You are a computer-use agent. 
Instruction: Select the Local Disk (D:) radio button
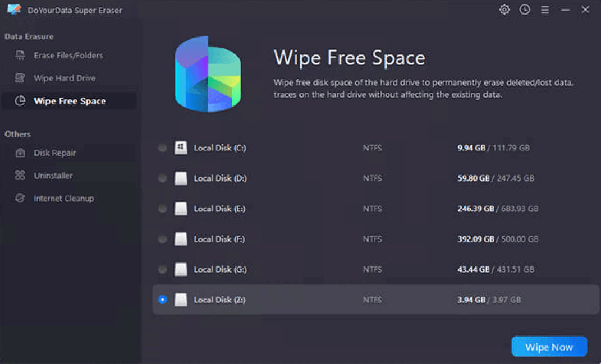pos(162,178)
